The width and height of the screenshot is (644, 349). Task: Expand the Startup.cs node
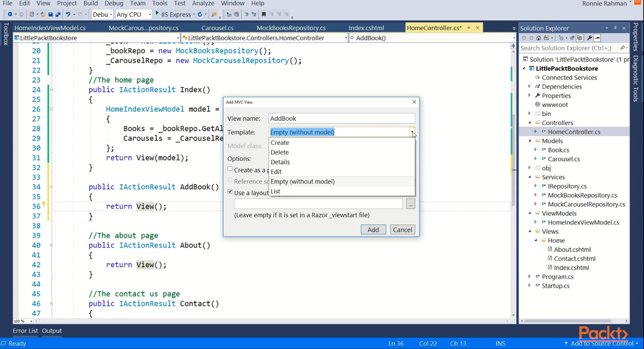pyautogui.click(x=530, y=286)
